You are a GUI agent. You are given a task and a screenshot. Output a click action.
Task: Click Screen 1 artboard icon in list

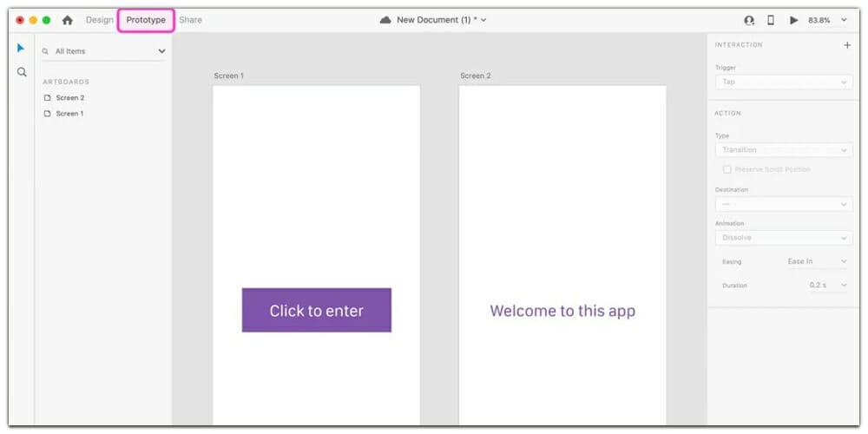47,114
